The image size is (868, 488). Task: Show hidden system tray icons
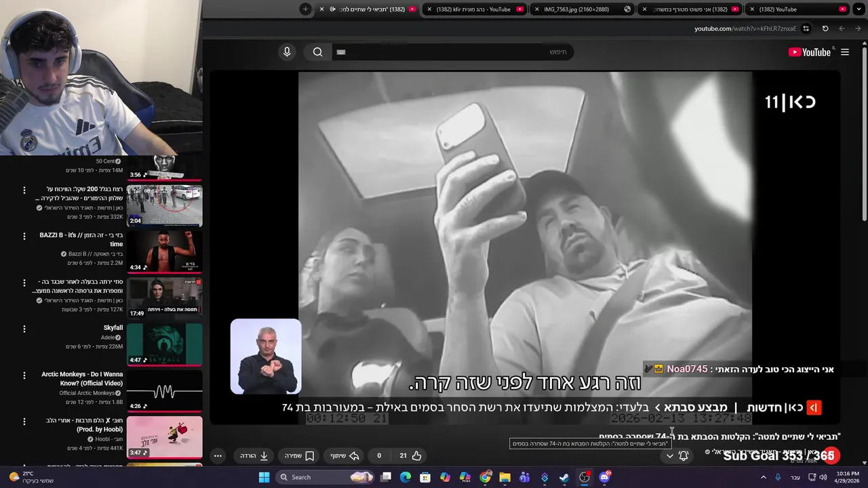coord(764,477)
